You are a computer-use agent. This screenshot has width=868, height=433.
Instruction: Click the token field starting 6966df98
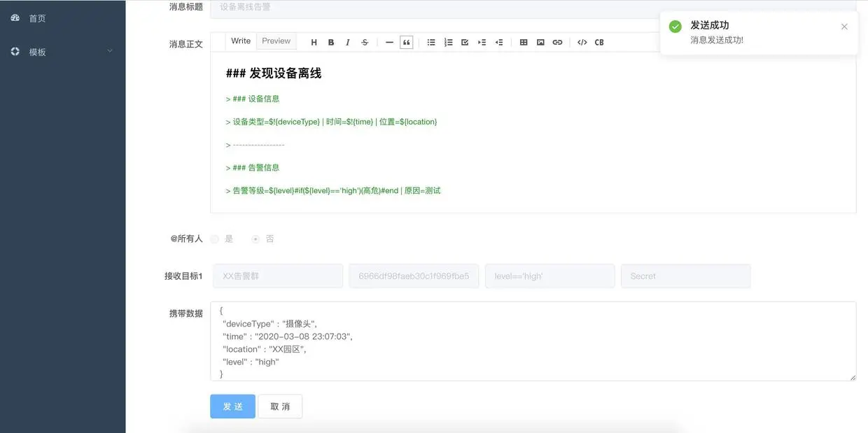(414, 276)
